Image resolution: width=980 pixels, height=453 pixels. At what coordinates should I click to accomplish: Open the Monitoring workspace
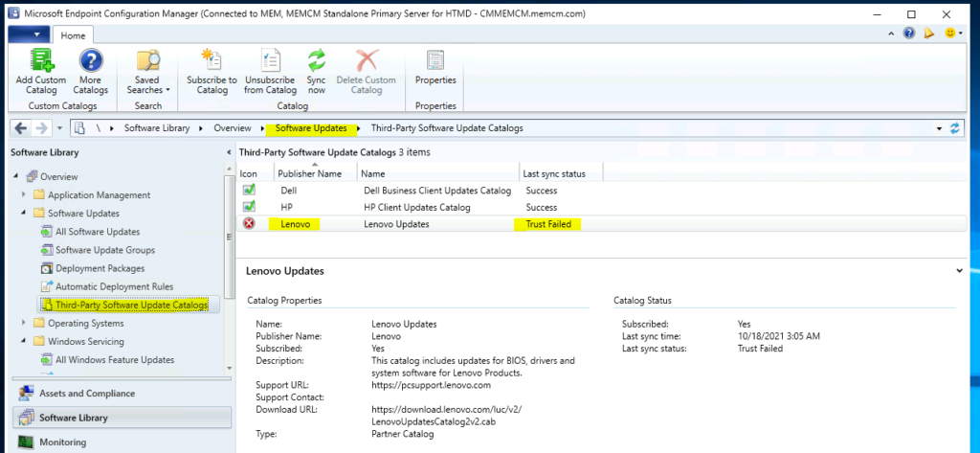pos(122,442)
